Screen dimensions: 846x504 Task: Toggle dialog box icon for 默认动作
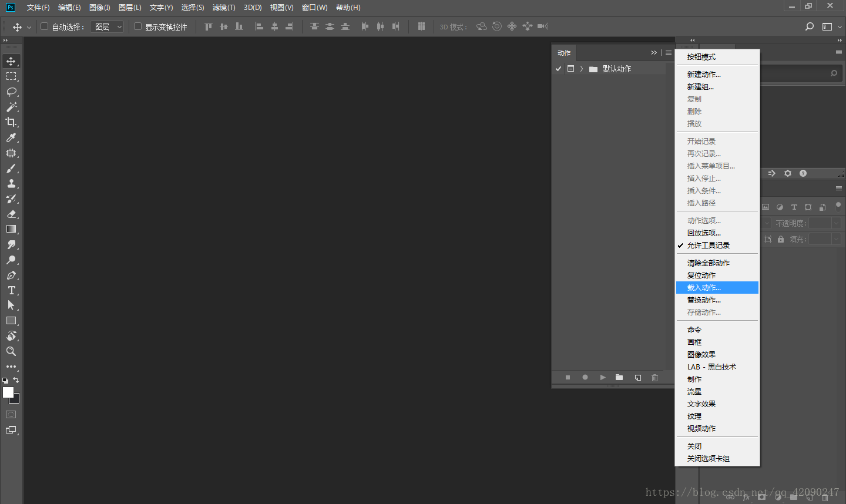tap(570, 69)
